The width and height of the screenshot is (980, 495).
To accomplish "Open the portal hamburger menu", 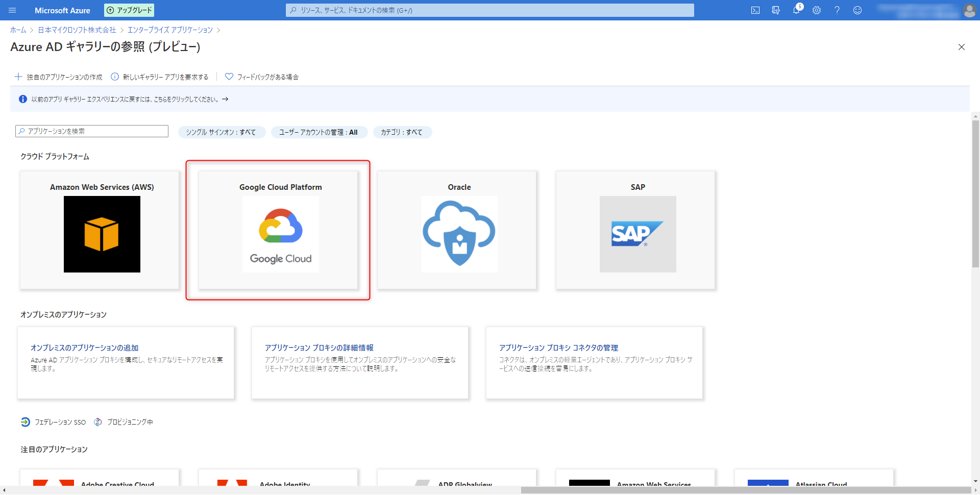I will 12,10.
